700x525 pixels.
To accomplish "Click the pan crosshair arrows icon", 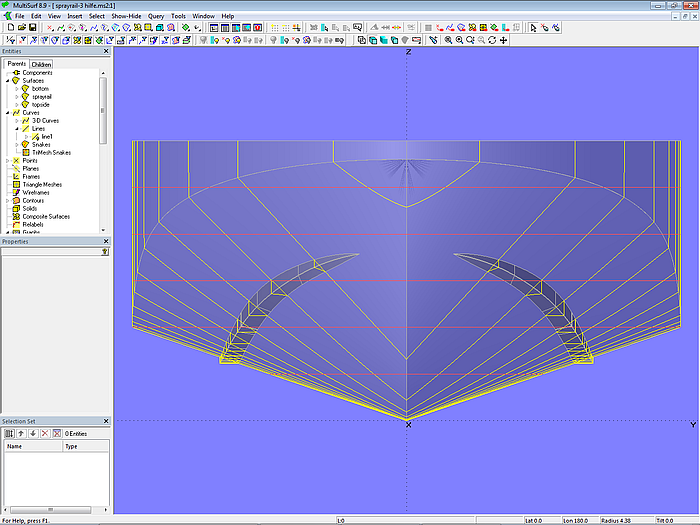I will point(503,40).
